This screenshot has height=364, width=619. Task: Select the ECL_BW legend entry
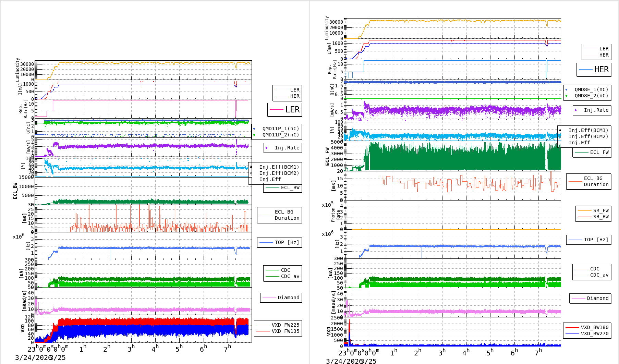290,187
